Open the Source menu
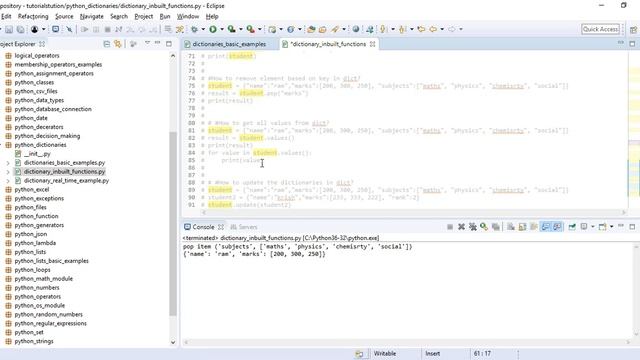Viewport: 640px width, 360px height. 64,16
